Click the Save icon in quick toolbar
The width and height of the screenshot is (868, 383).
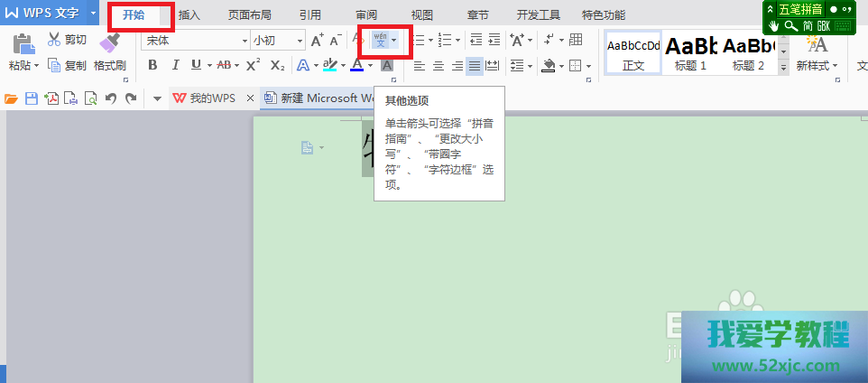31,98
